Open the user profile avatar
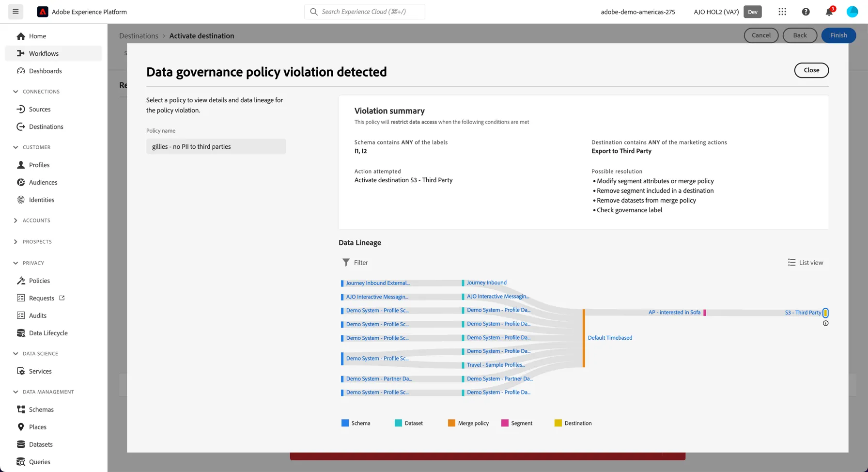 pyautogui.click(x=852, y=12)
